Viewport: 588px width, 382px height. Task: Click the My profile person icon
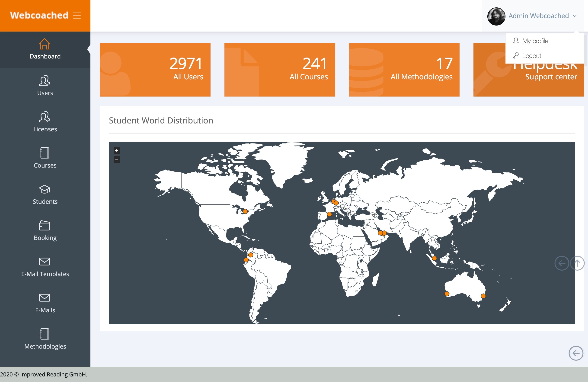516,41
